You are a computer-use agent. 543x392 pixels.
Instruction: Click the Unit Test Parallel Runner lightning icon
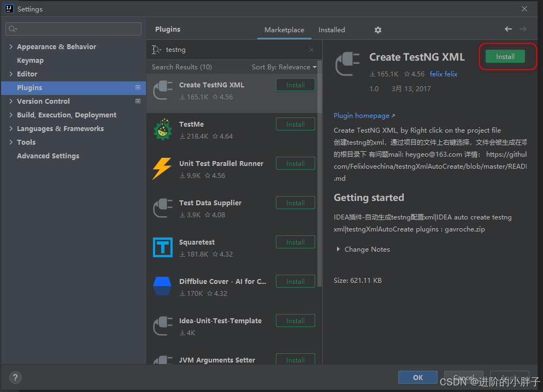coord(163,169)
